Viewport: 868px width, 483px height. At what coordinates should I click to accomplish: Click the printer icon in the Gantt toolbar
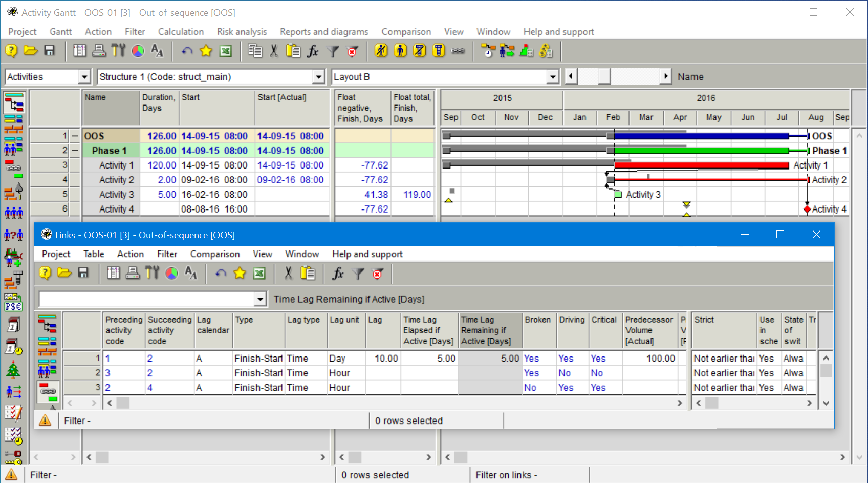pos(99,51)
